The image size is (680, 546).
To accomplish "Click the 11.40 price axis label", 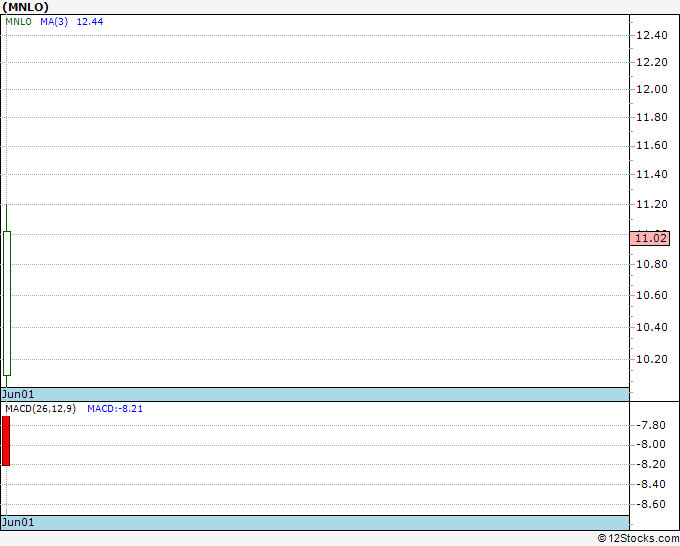I will (x=652, y=174).
